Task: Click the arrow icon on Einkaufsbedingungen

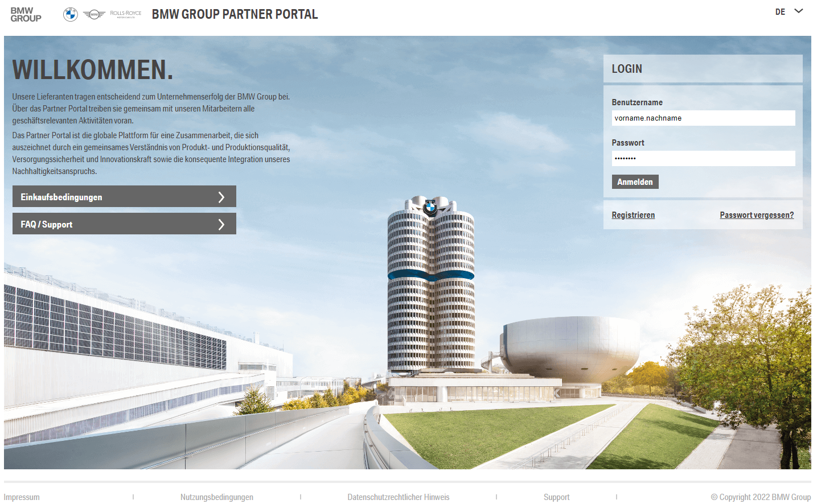Action: (221, 197)
